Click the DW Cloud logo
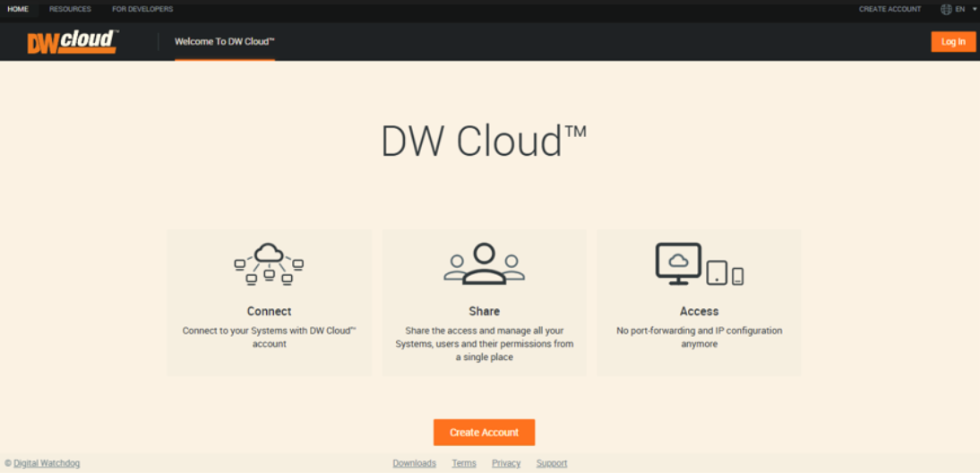 click(73, 42)
